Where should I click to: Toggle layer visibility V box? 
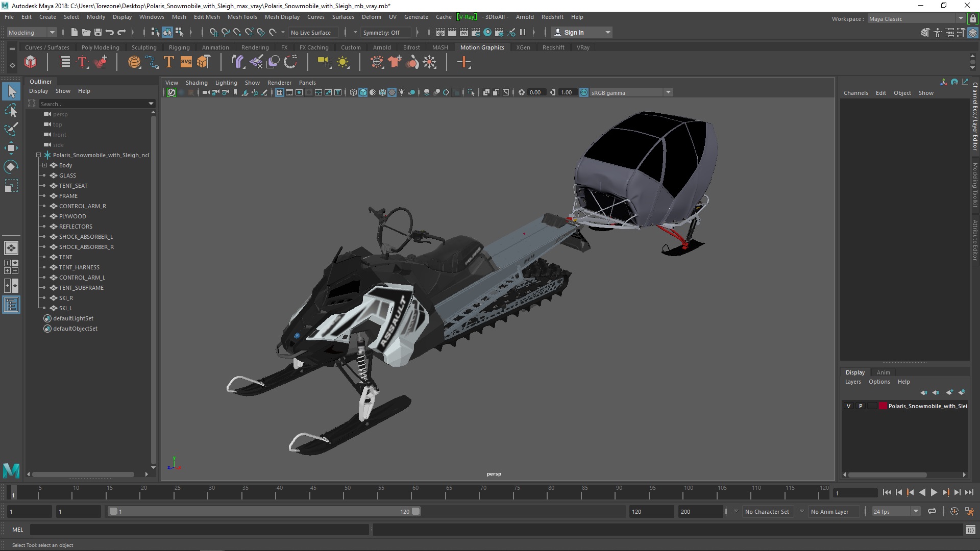point(848,406)
